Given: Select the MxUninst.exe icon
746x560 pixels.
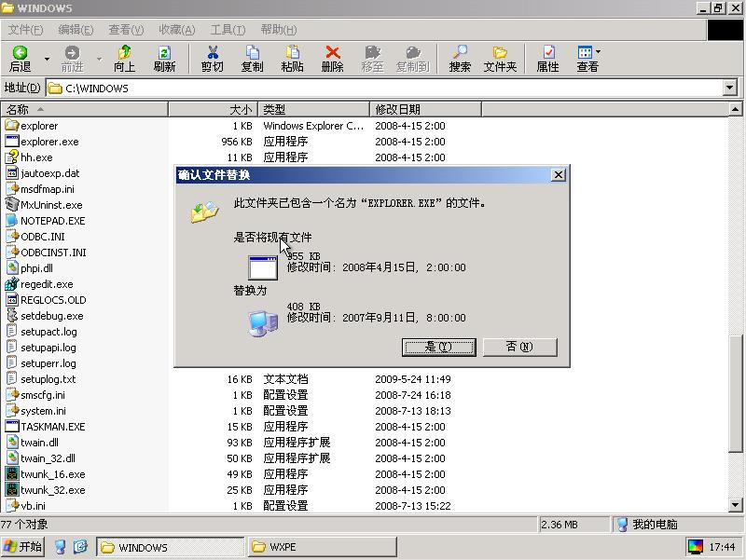Looking at the screenshot, I should point(12,204).
